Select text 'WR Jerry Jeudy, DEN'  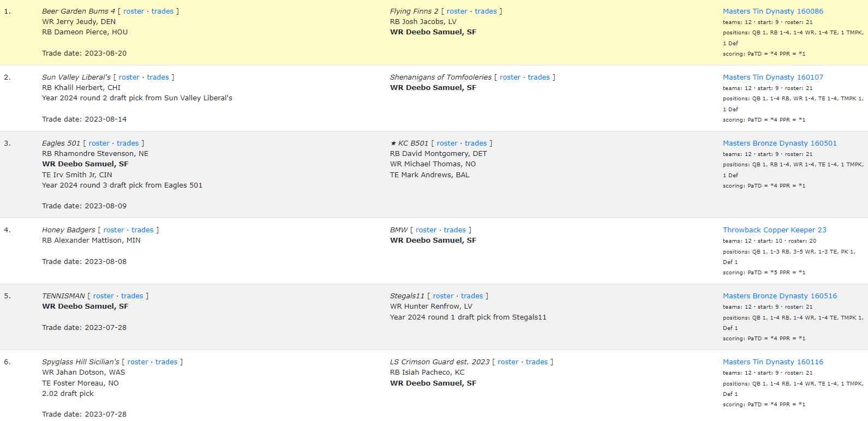(79, 21)
